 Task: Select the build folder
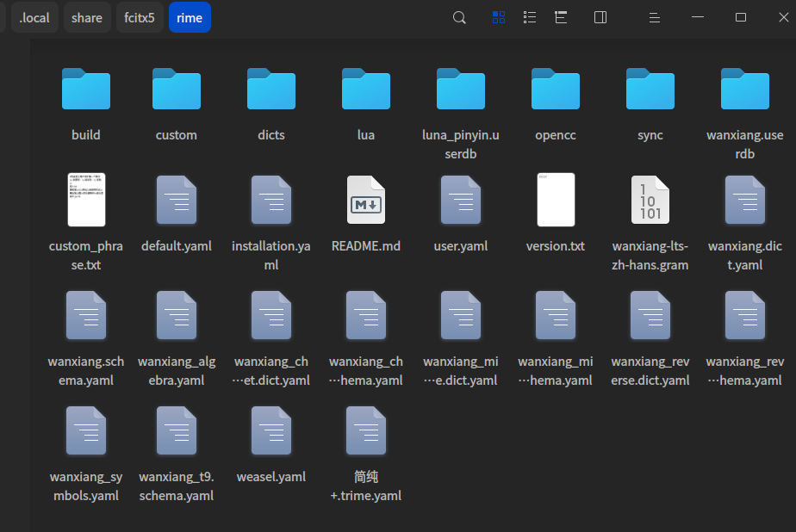coord(86,90)
